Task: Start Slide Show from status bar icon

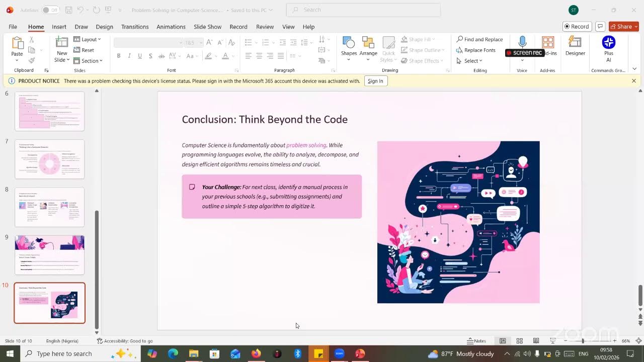Action: coord(553,341)
